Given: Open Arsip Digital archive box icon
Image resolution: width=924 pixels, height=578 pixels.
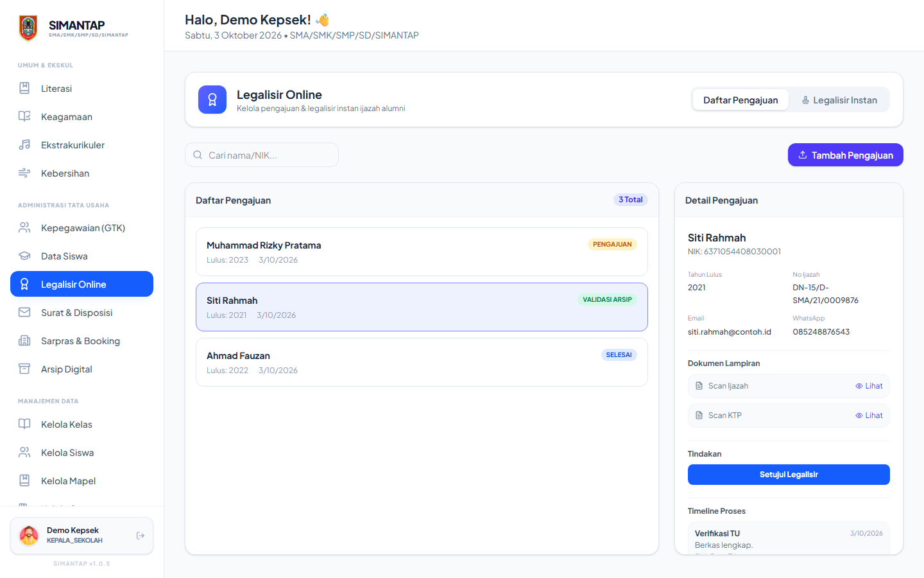Looking at the screenshot, I should tap(24, 369).
